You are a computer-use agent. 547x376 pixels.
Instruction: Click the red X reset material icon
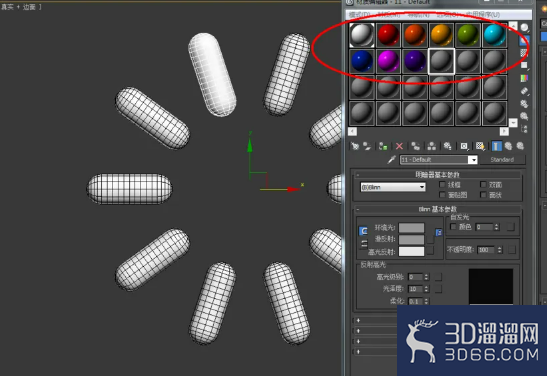(x=399, y=146)
